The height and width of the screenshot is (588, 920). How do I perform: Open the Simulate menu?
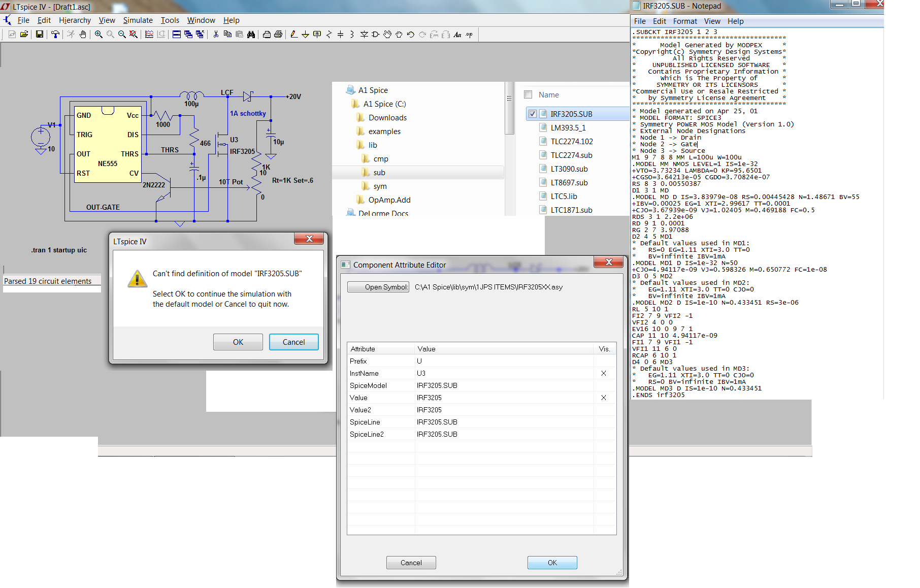pos(138,20)
